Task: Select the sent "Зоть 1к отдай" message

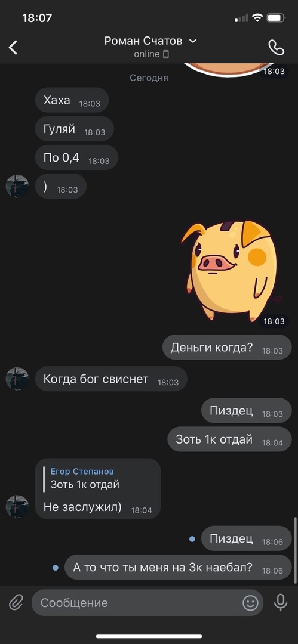Action: click(229, 439)
